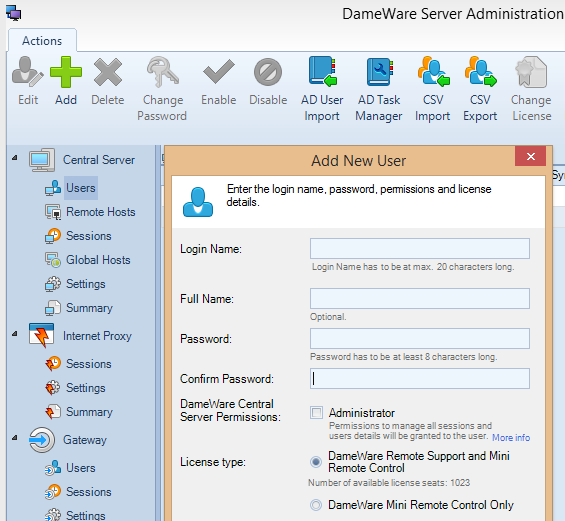Select Remote Hosts in the tree
The width and height of the screenshot is (565, 521).
[x=101, y=212]
